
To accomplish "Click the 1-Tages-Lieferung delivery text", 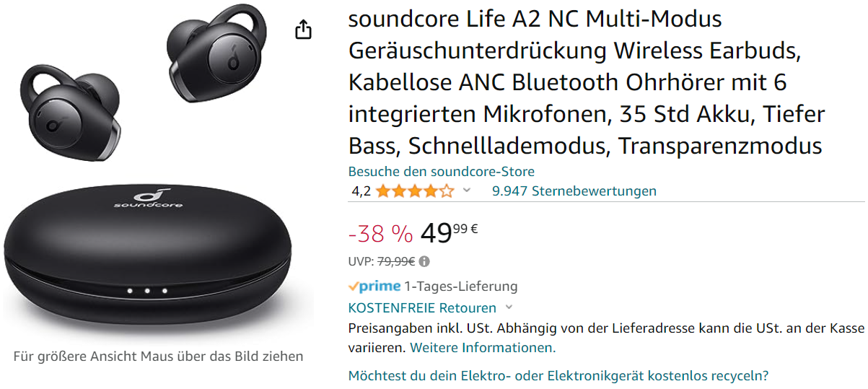I will click(460, 286).
